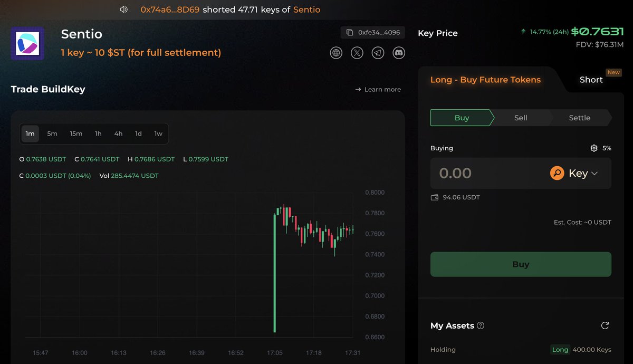Click the My Assets help icon
The width and height of the screenshot is (633, 364).
click(481, 326)
